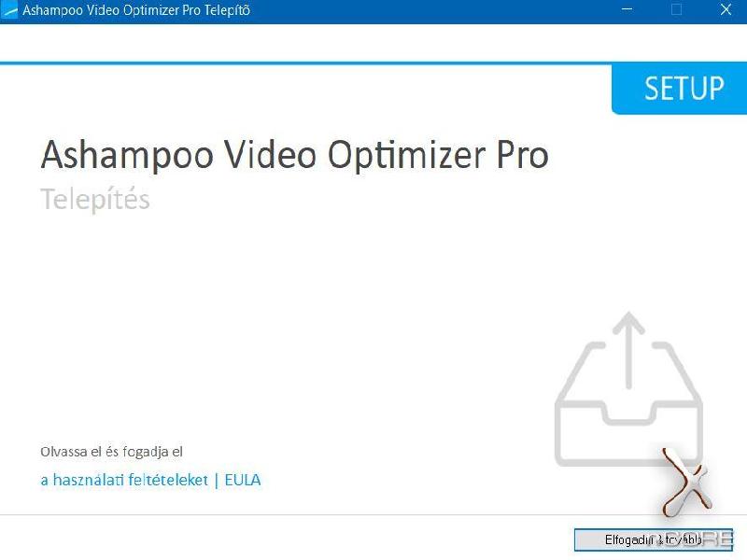Click the SETUP banner label
The width and height of the screenshot is (747, 560).
pos(684,89)
